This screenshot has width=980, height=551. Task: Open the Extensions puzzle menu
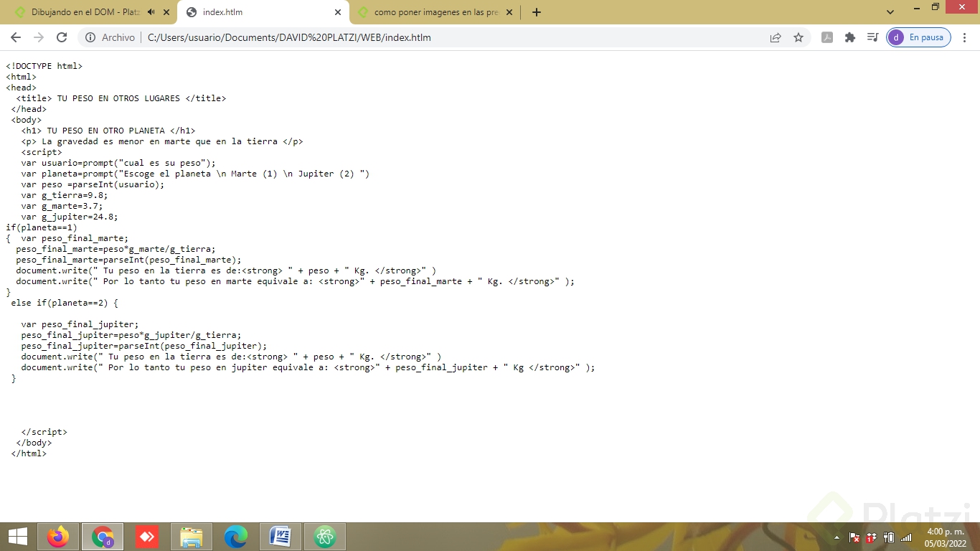[850, 37]
